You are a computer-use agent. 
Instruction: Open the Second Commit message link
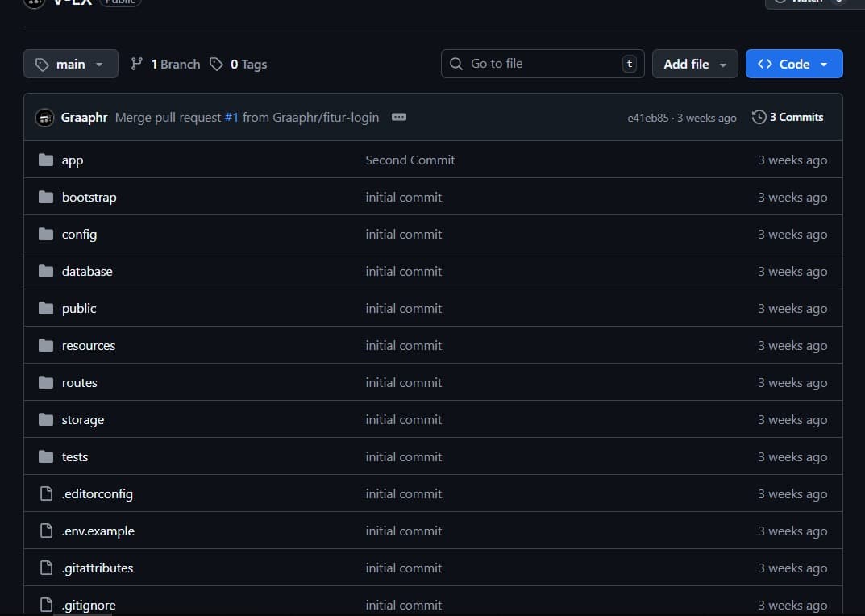[410, 160]
